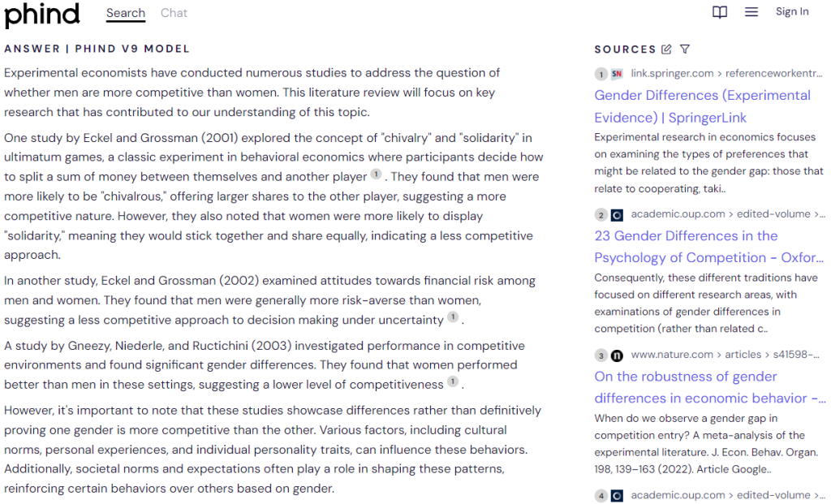Open the hamburger menu
This screenshot has height=504, width=831.
pos(751,12)
